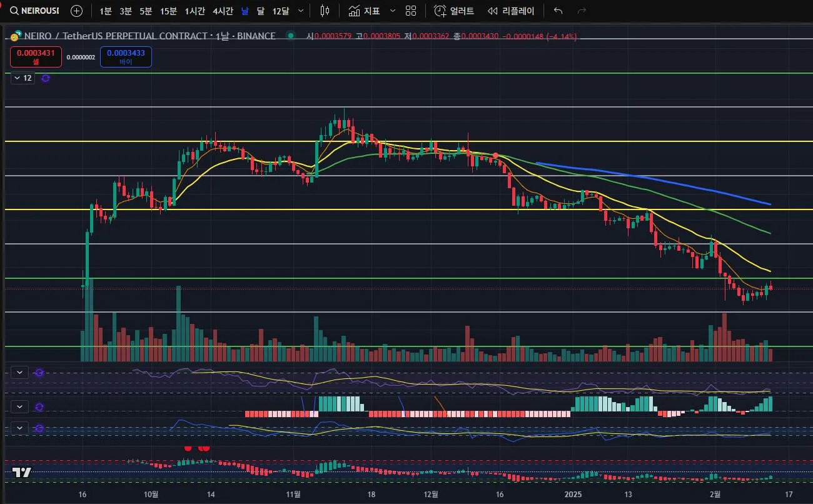Collapse the 12 indicators legend toggle

click(23, 78)
